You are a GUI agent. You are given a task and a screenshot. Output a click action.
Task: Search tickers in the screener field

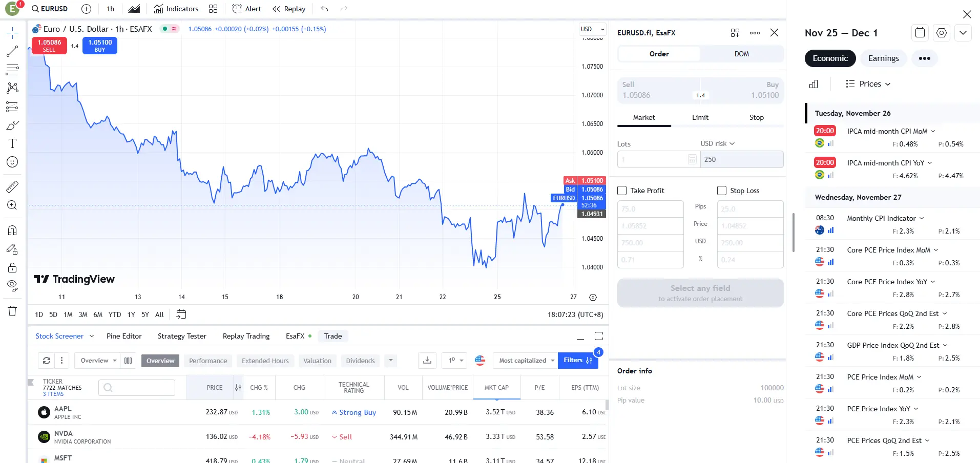137,388
